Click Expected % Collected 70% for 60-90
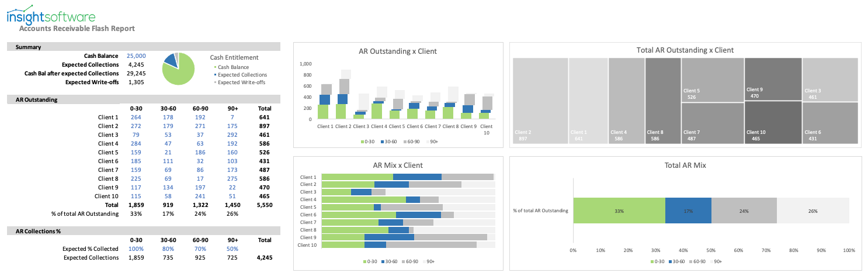Viewport: 868px width, 276px height. [x=200, y=249]
